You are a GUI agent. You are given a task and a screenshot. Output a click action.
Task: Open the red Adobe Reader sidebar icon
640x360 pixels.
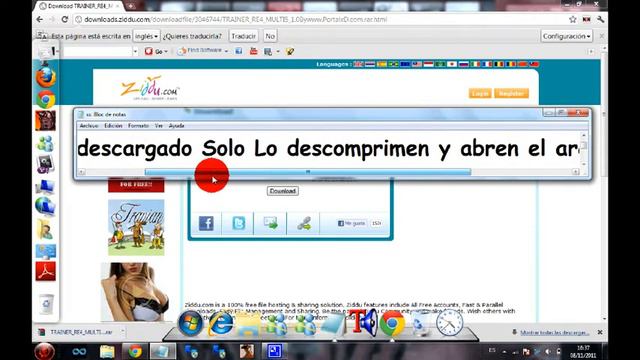point(45,271)
